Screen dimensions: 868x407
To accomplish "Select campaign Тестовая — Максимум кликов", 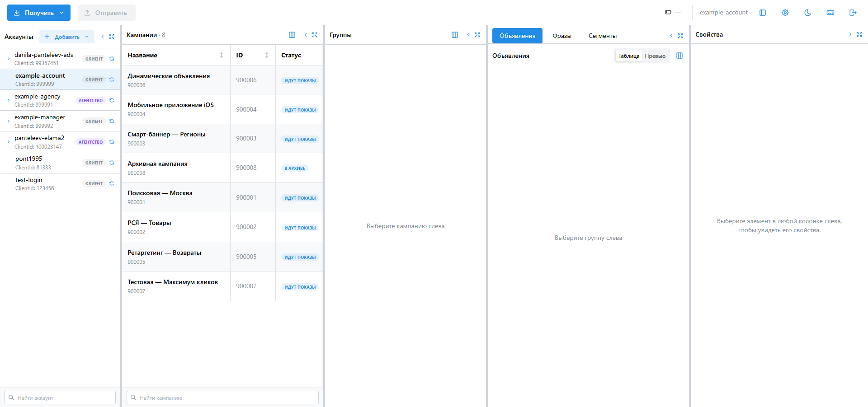I will click(222, 286).
